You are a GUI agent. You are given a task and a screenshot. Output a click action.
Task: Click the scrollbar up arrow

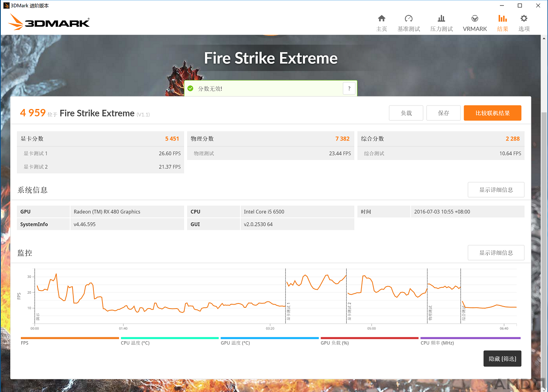tap(544, 39)
